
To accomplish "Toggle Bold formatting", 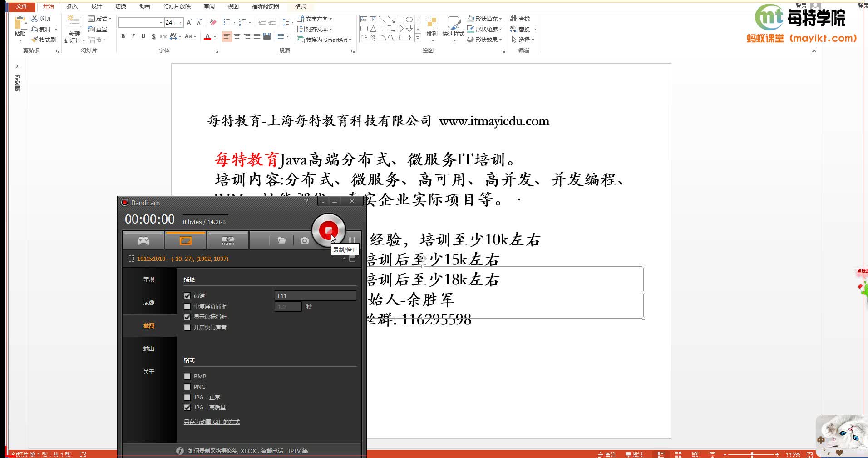I will click(123, 36).
